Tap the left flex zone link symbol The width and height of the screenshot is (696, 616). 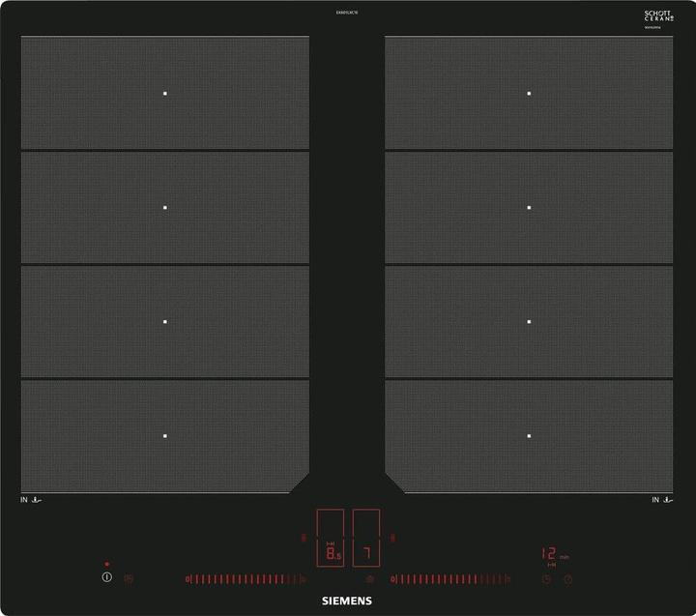[x=303, y=538]
